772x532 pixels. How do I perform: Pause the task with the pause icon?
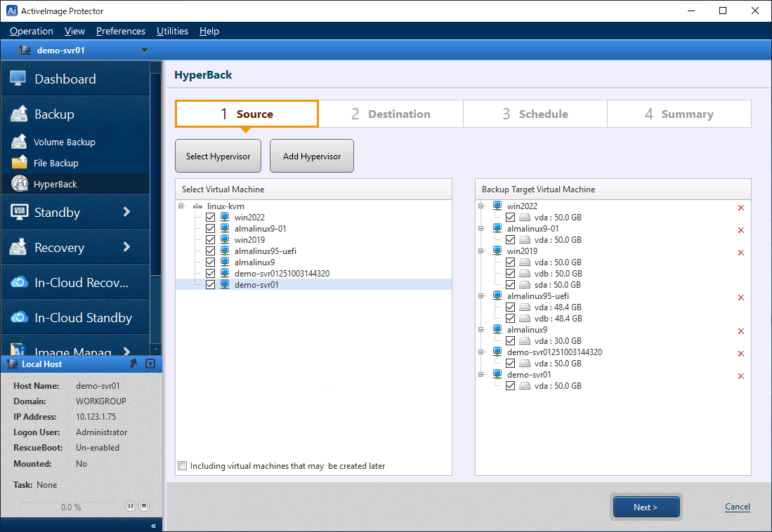[130, 506]
